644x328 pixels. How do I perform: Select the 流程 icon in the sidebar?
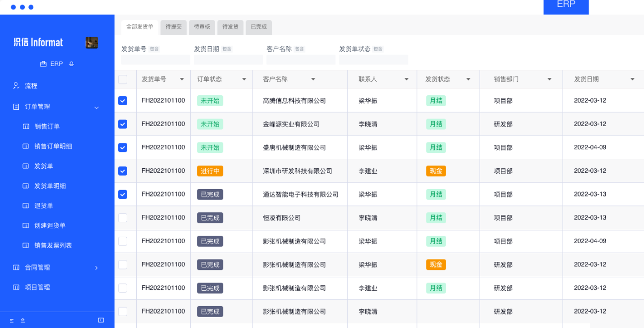click(17, 85)
